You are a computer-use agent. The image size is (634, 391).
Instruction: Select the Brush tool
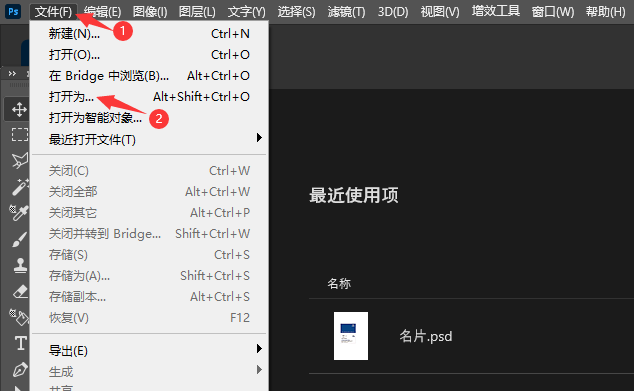click(19, 239)
